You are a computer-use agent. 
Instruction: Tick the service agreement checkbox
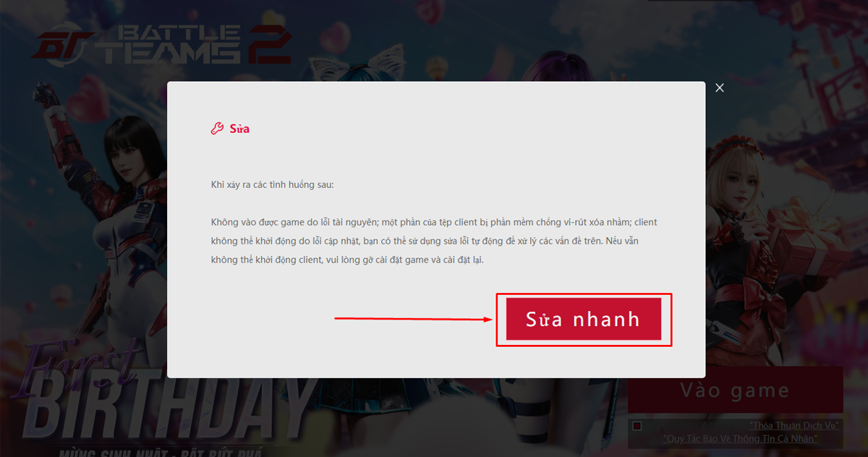(x=637, y=426)
